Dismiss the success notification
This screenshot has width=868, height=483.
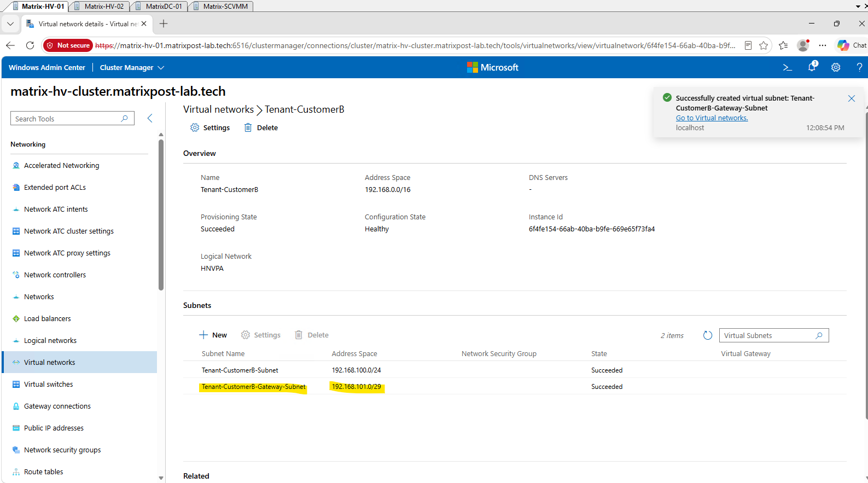[852, 98]
